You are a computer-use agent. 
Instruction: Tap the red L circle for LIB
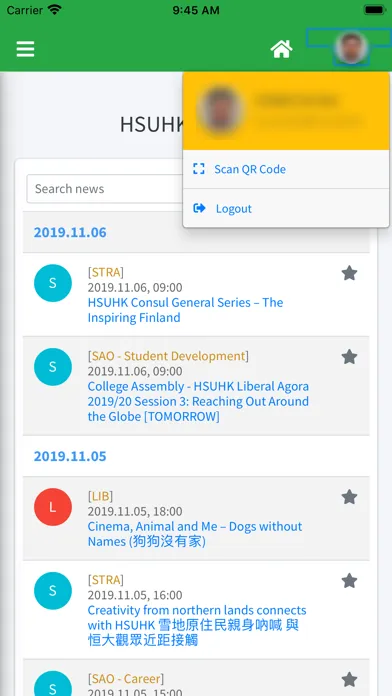point(53,507)
